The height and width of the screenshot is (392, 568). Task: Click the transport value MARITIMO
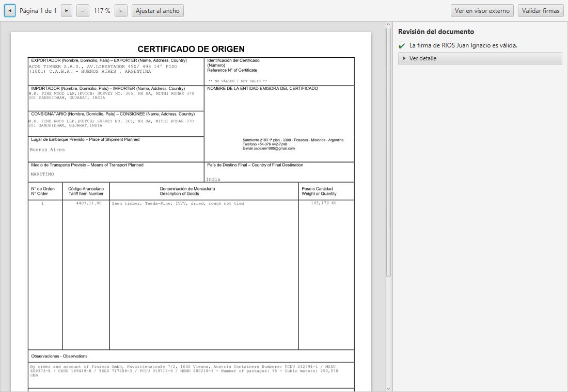42,174
